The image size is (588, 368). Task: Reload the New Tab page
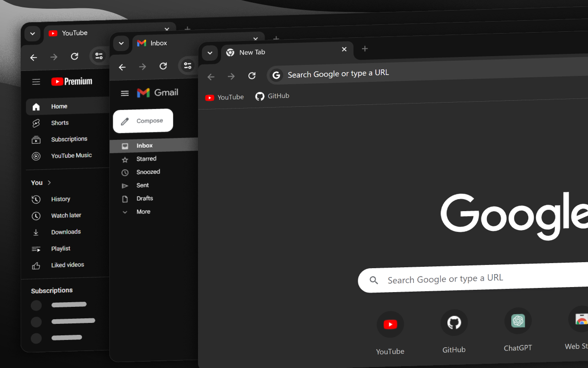pos(252,76)
